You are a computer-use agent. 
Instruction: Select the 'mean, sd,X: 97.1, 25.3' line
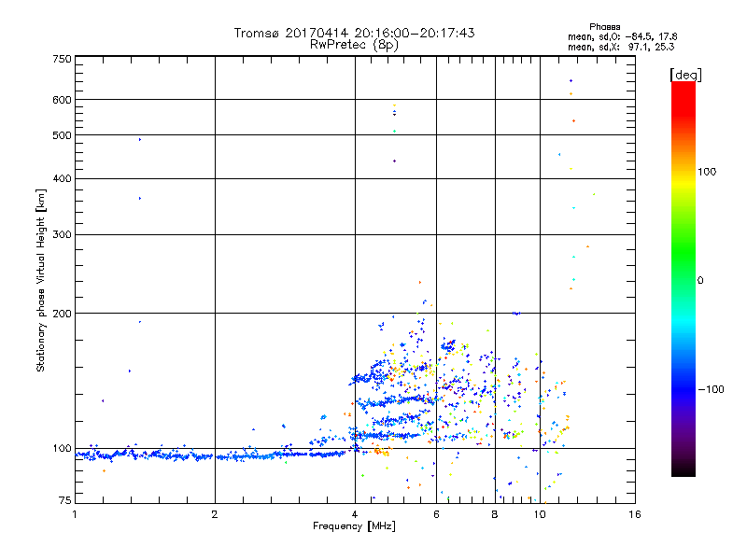621,47
